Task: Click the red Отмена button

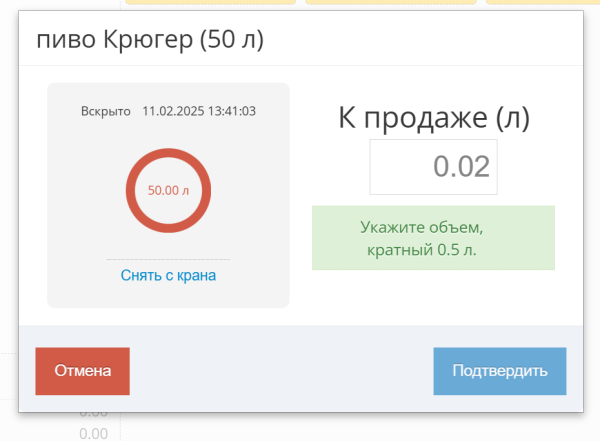Action: 82,371
